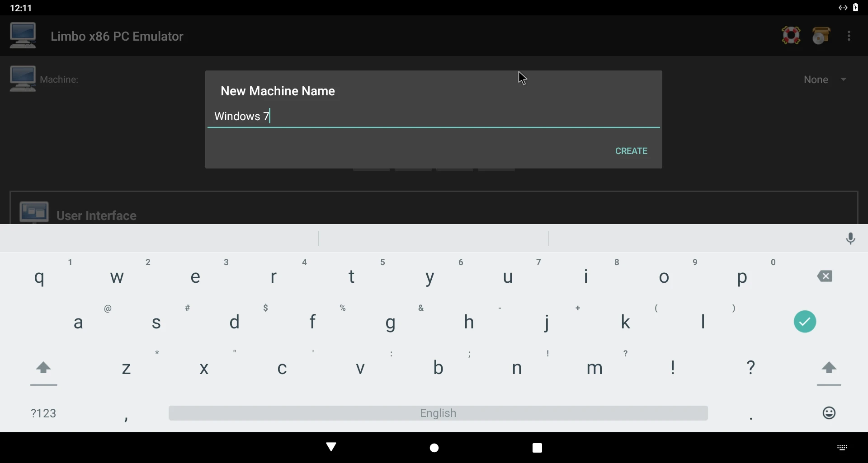
Task: Tap the Android home navigation button
Action: [434, 448]
